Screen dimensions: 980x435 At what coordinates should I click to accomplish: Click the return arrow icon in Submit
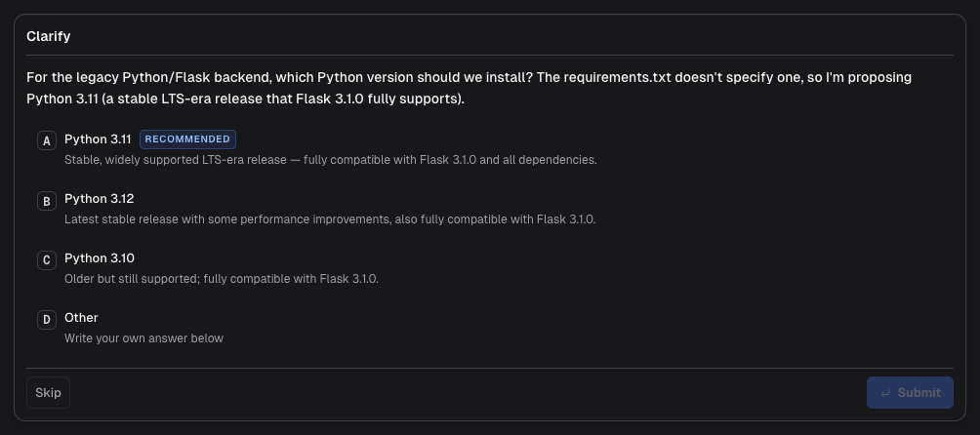click(x=885, y=393)
